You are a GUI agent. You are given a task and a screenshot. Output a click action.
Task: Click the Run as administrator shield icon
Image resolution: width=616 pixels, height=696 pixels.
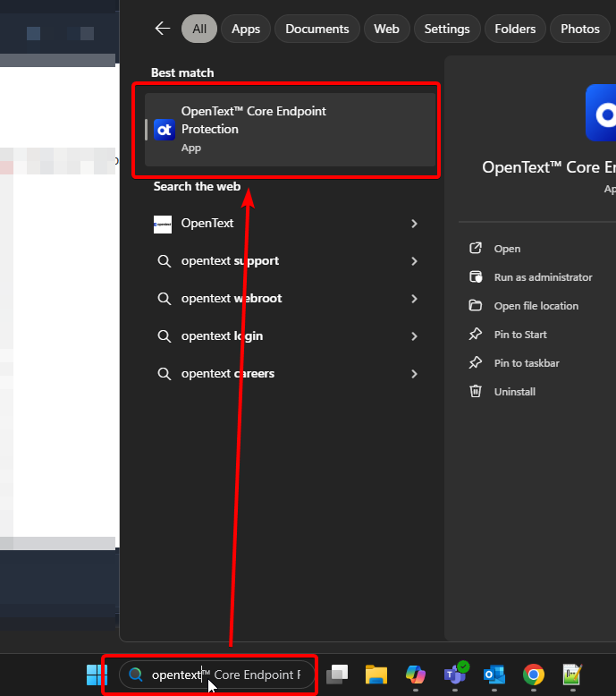(x=476, y=277)
